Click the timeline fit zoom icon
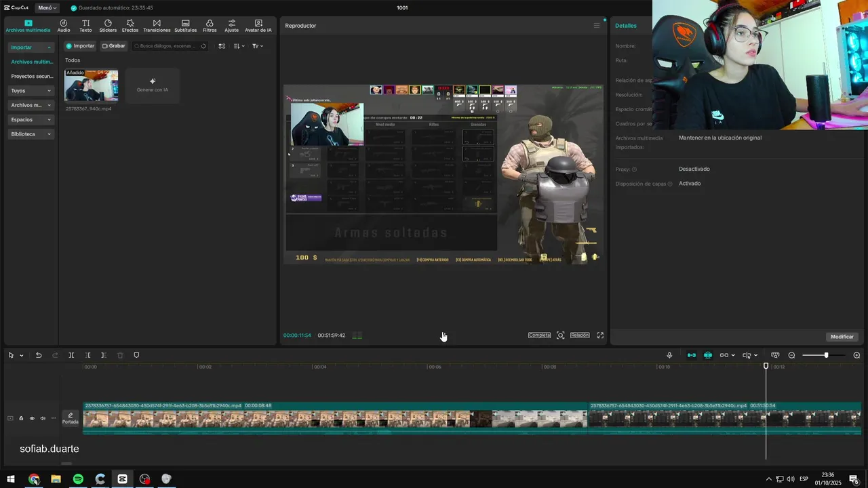868x488 pixels. coord(775,355)
